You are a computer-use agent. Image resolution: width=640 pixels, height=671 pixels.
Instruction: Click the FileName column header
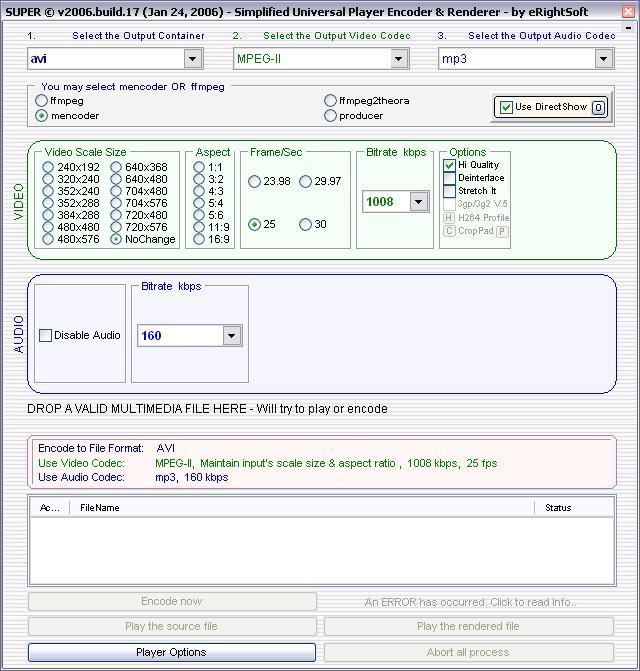click(x=302, y=508)
